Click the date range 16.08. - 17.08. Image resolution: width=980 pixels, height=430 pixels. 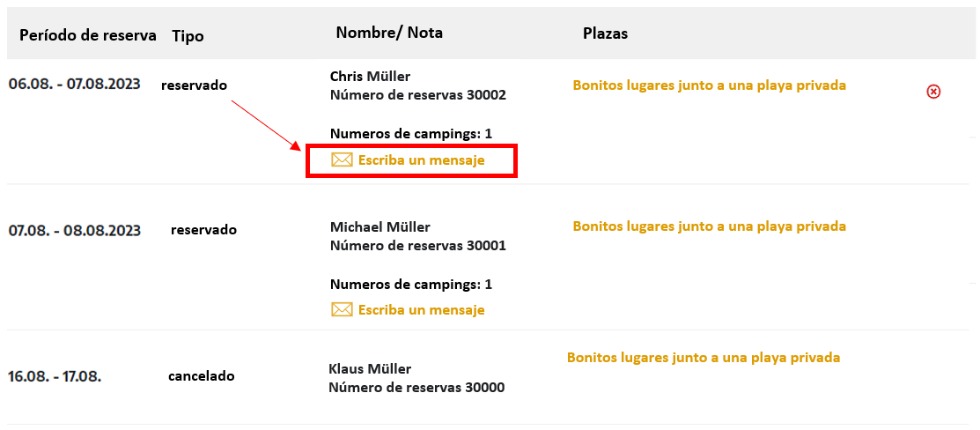tap(55, 377)
